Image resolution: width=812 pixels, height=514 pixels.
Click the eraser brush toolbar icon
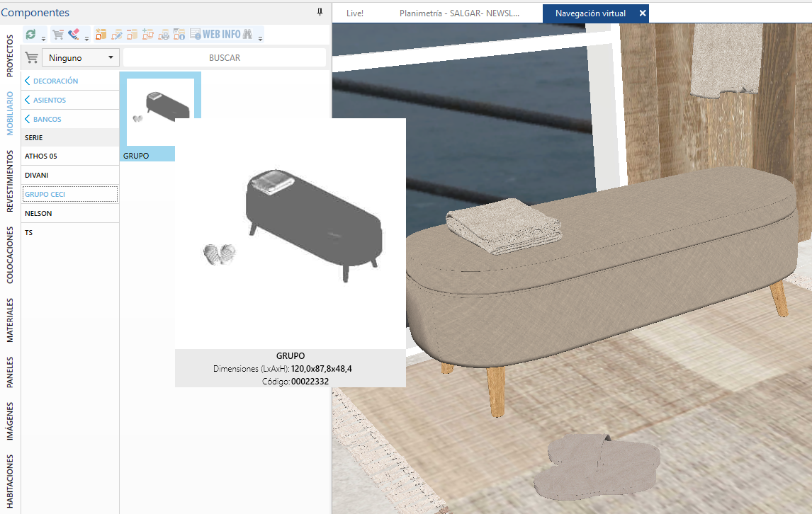(74, 34)
